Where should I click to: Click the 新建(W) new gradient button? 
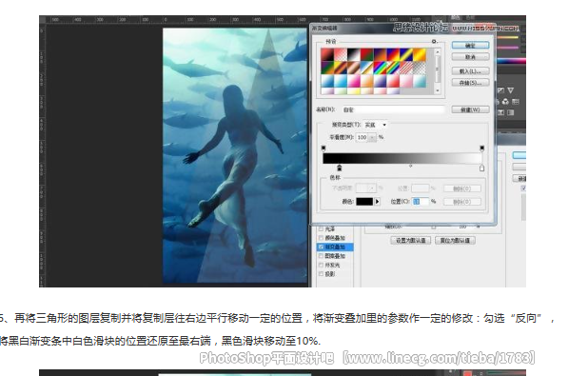click(x=470, y=109)
